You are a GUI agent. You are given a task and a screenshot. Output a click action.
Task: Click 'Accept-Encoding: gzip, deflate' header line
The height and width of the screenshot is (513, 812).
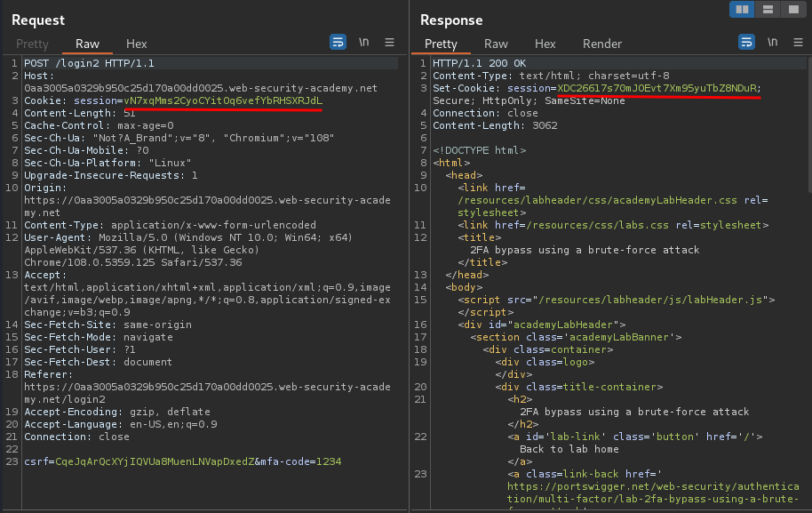click(117, 412)
